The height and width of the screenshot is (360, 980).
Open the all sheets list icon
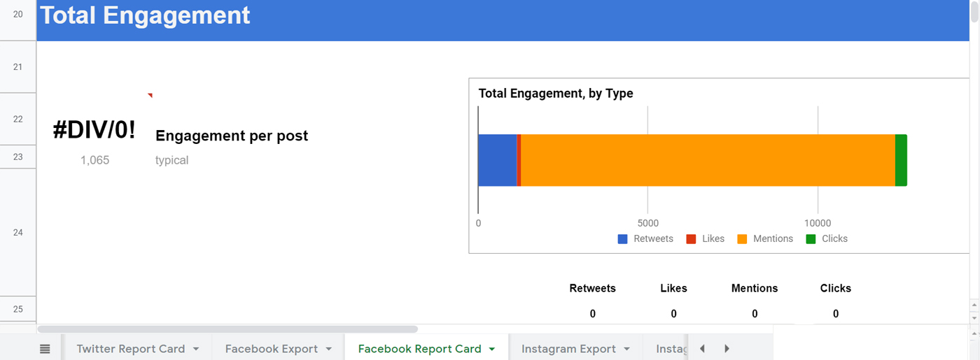pos(45,349)
